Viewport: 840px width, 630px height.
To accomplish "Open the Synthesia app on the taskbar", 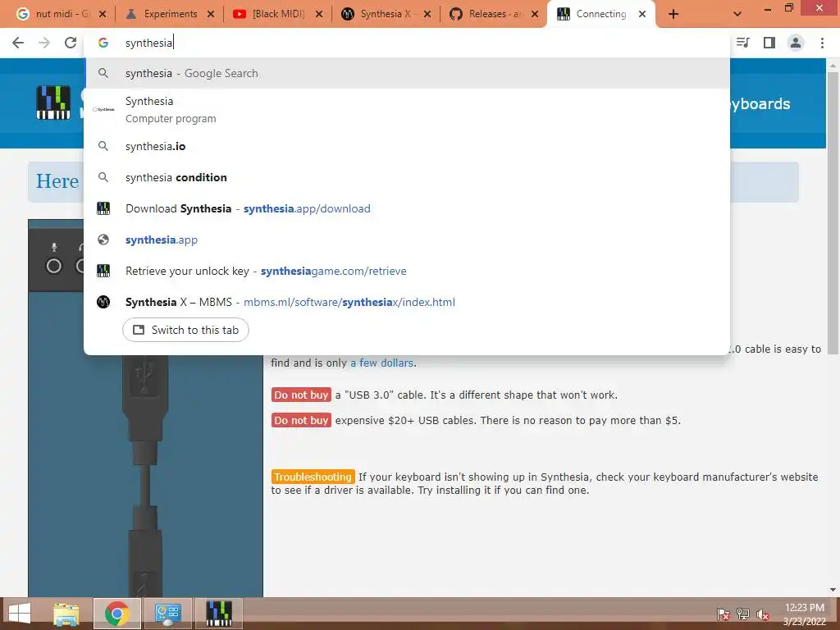I will (x=218, y=614).
